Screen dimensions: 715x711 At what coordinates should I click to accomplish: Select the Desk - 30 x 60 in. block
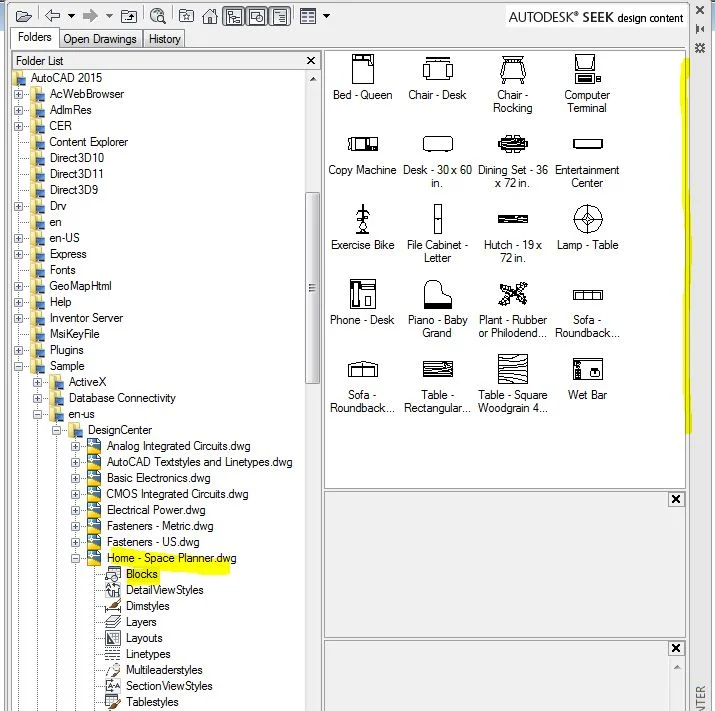click(x=437, y=162)
